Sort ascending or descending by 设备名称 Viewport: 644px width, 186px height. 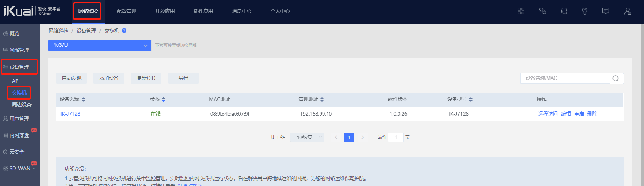click(83, 100)
